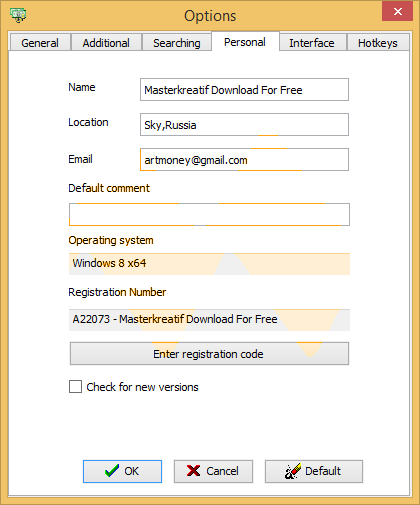Click into the Location field with Sky,Russia
The image size is (420, 505).
point(244,125)
